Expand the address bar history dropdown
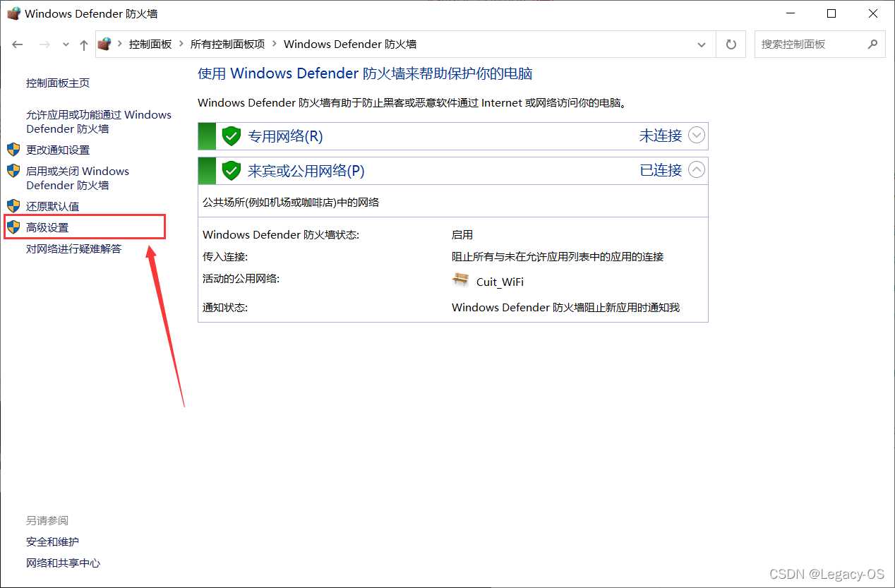The height and width of the screenshot is (588, 895). coord(702,44)
